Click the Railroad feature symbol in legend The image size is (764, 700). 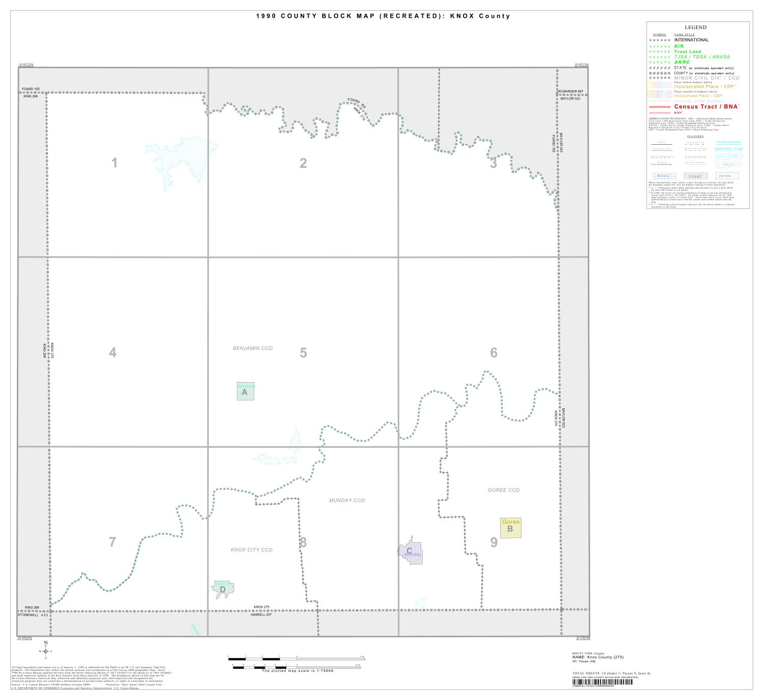[x=662, y=164]
